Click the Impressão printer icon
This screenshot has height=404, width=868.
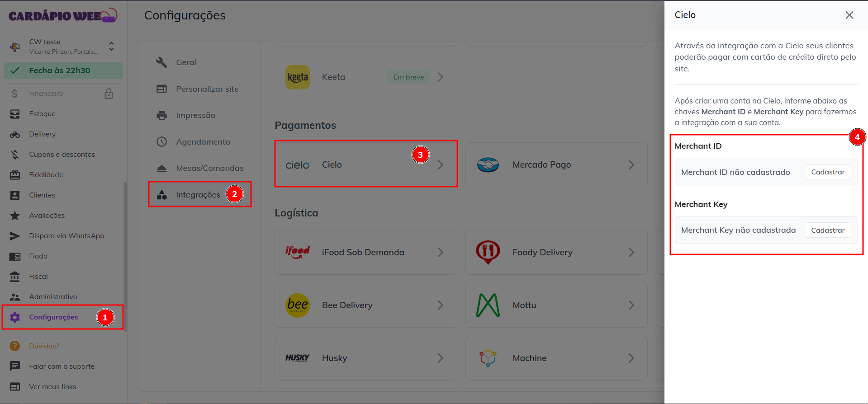161,115
